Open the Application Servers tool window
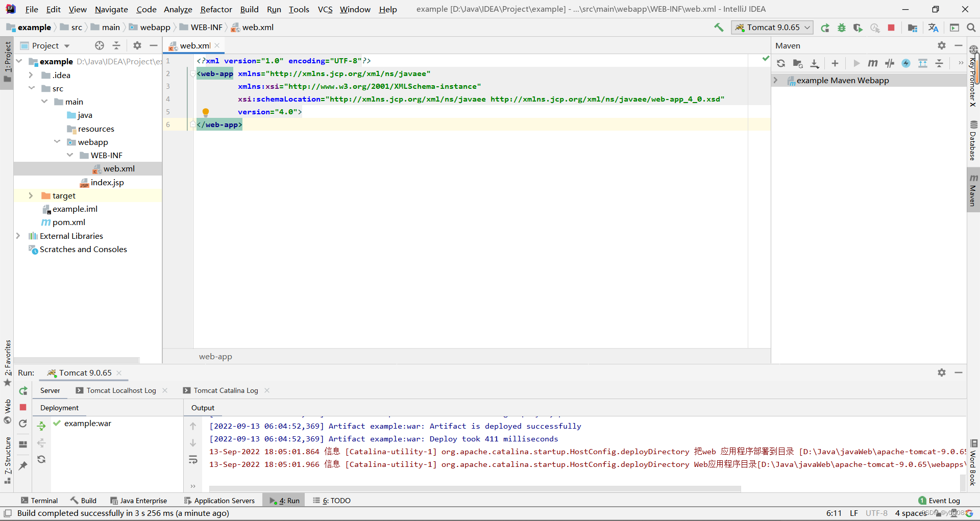980x521 pixels. 219,501
